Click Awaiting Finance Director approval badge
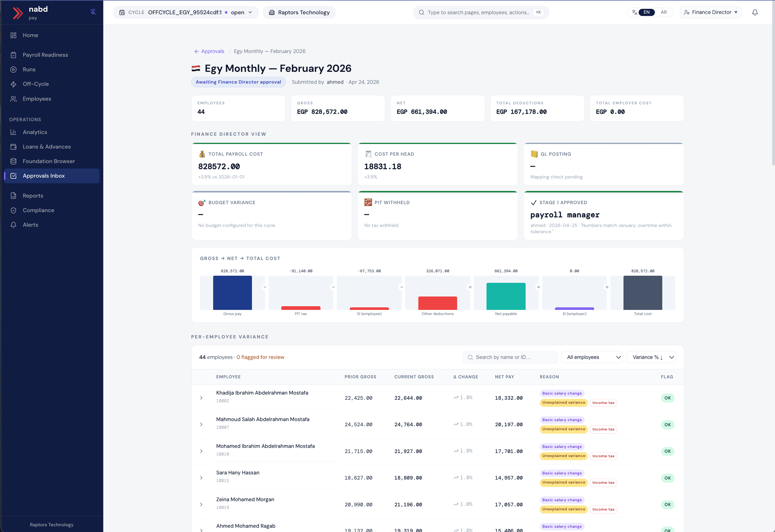The height and width of the screenshot is (532, 775). tap(238, 82)
